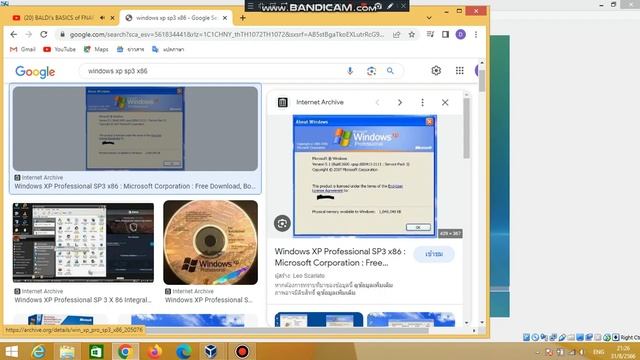Search by image with the Google Lens icon
Image resolution: width=640 pixels, height=360 pixels.
point(371,71)
